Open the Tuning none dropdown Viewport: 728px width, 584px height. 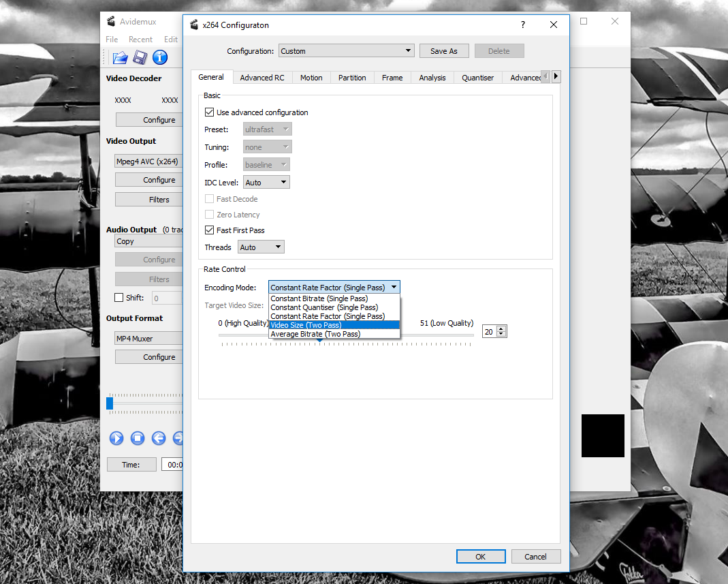pos(268,147)
